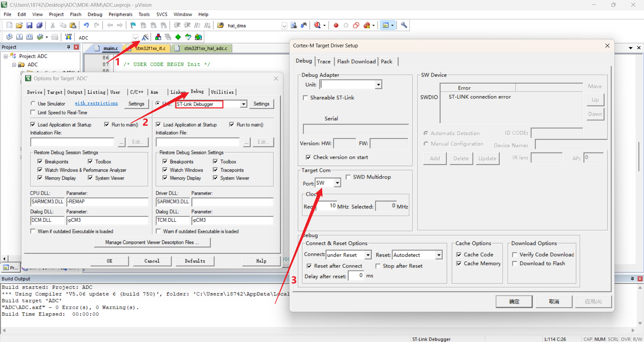The width and height of the screenshot is (644, 342).
Task: Click the wrench Configuration icon
Action: 404,25
